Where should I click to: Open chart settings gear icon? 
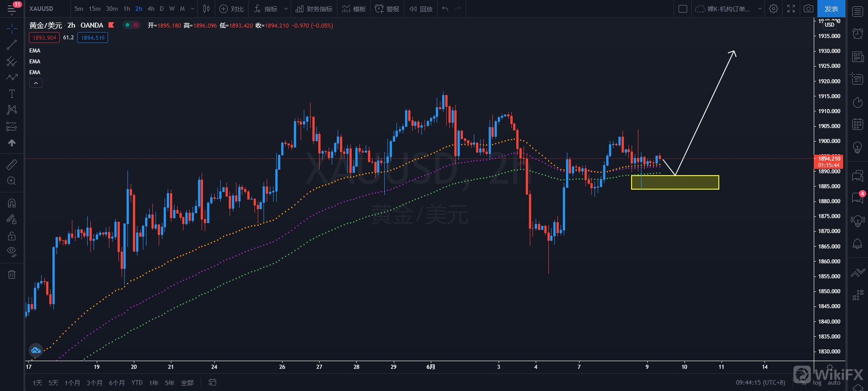774,9
